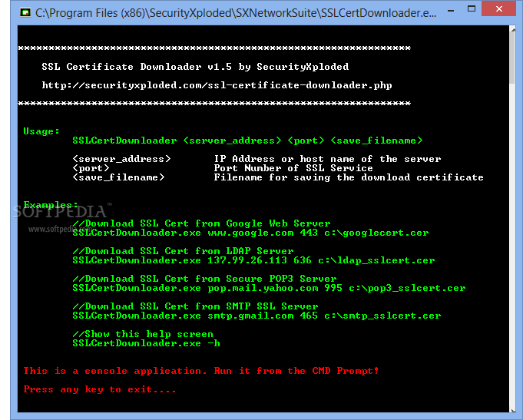The image size is (523, 420).
Task: Click the 'Usage:' label
Action: pos(41,131)
